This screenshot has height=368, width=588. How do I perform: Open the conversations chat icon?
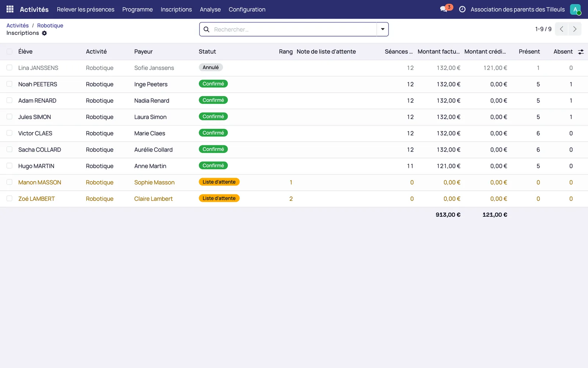444,9
